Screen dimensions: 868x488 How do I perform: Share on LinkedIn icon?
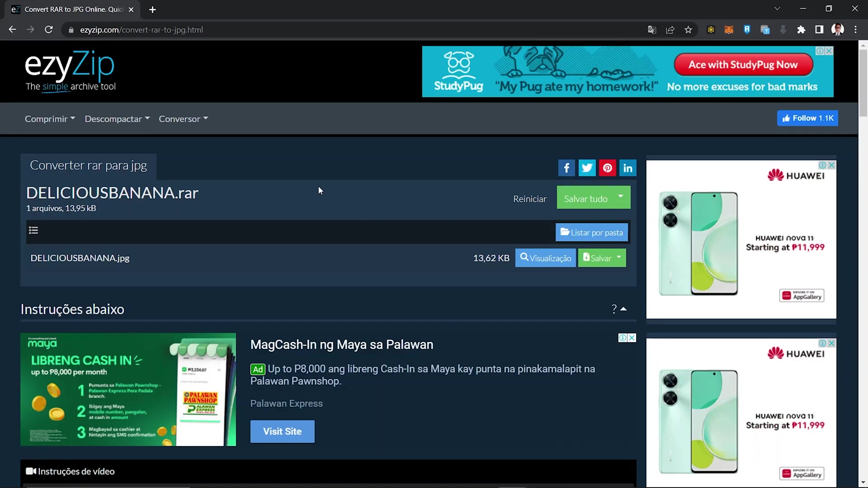(628, 168)
